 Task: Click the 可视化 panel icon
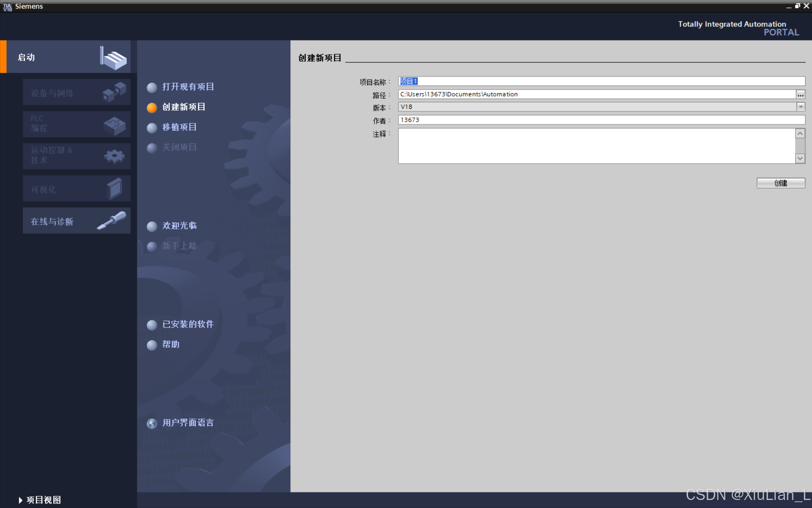115,188
